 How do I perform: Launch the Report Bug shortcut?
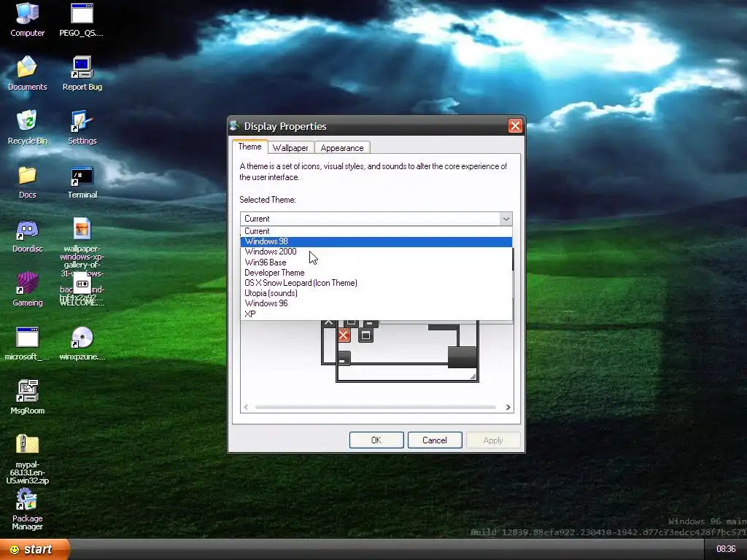pyautogui.click(x=82, y=74)
